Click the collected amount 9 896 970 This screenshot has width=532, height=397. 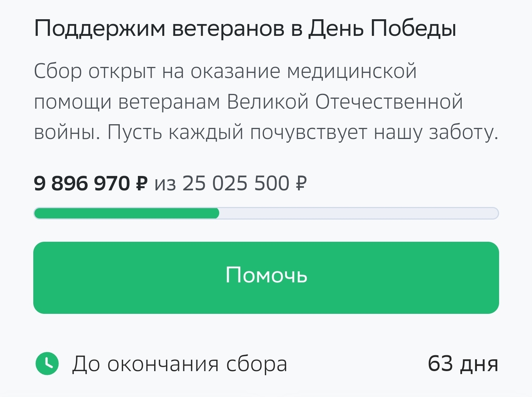[x=82, y=183]
